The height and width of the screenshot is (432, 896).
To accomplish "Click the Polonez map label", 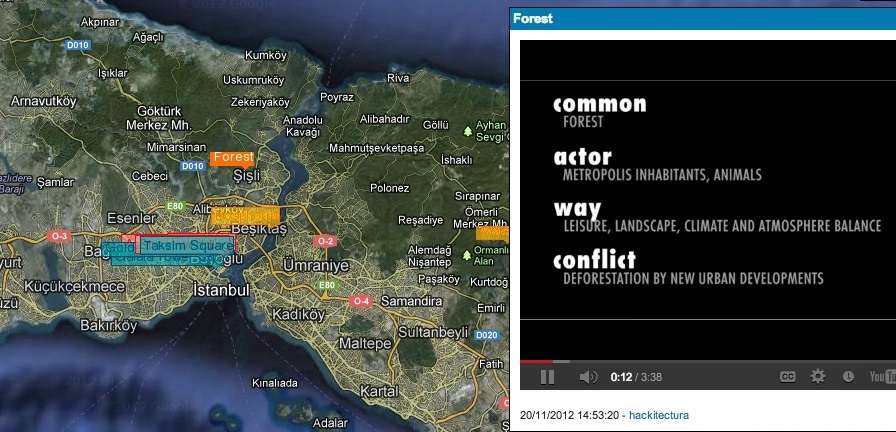I will point(390,188).
